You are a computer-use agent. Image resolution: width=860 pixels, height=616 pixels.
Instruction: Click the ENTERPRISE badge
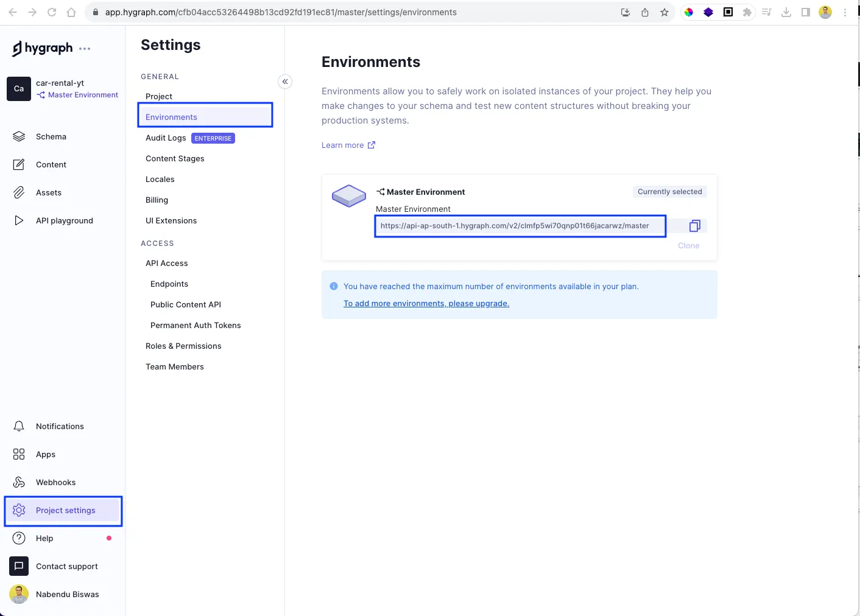213,138
